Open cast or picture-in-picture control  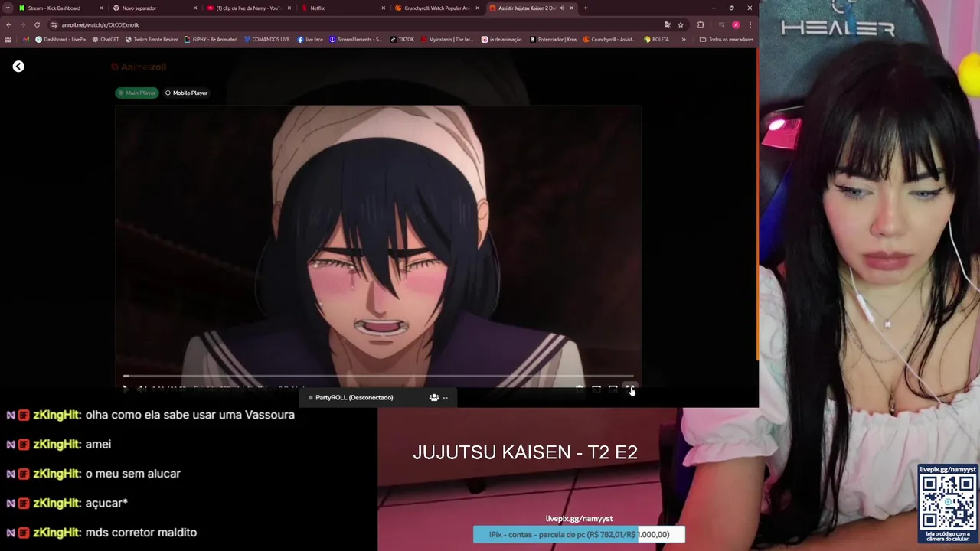[x=596, y=389]
